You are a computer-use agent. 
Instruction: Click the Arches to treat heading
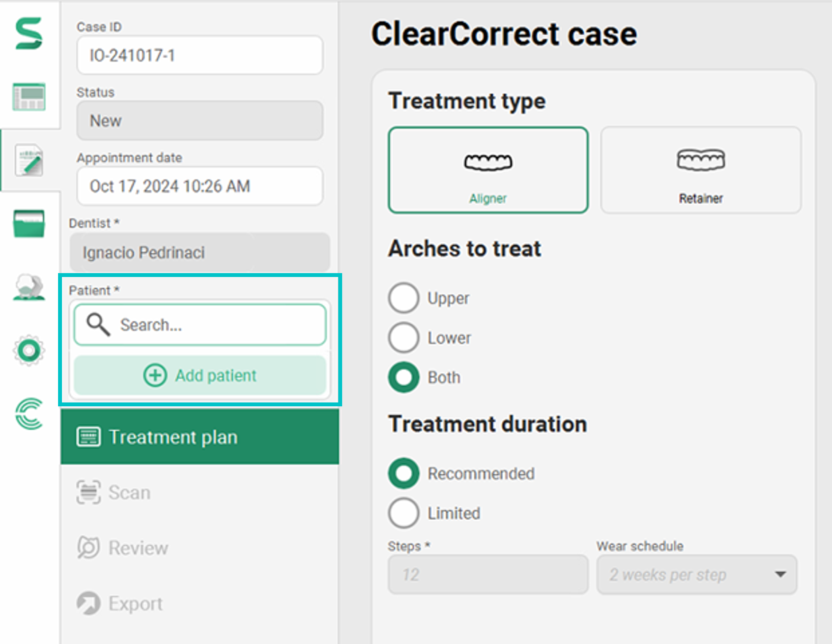point(465,249)
